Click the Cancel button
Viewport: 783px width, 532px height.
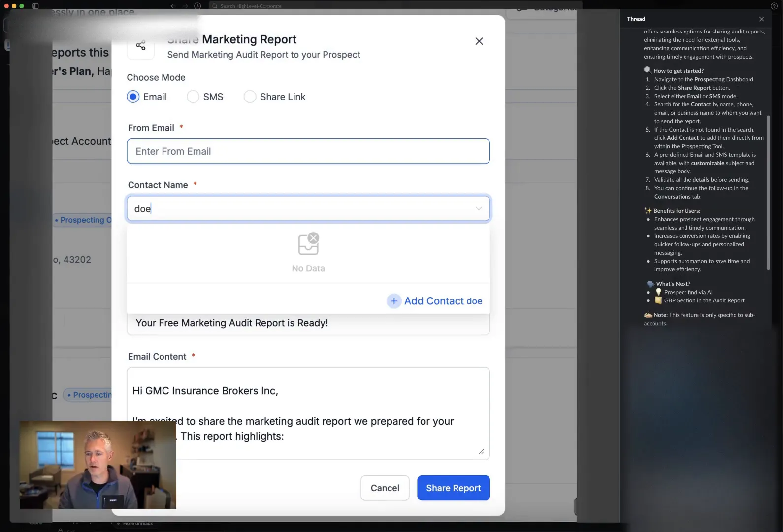pyautogui.click(x=385, y=488)
